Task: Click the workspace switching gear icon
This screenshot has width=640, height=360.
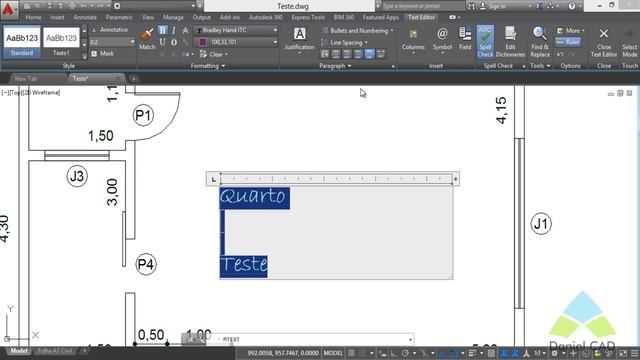Action: (x=554, y=353)
